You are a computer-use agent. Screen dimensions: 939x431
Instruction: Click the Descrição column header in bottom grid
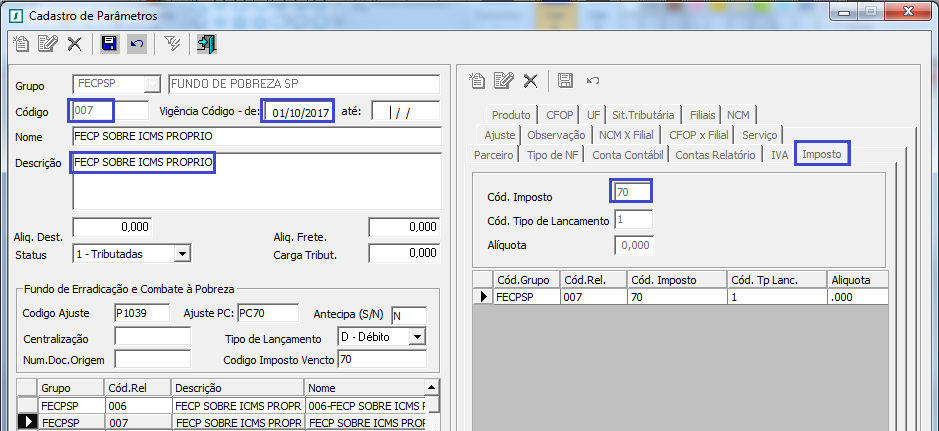[x=238, y=388]
